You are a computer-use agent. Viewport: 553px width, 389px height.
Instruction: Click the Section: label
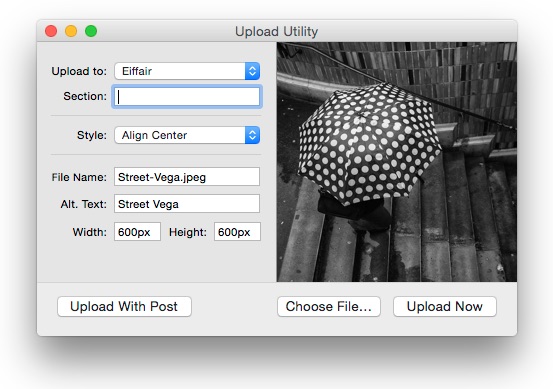click(x=85, y=96)
